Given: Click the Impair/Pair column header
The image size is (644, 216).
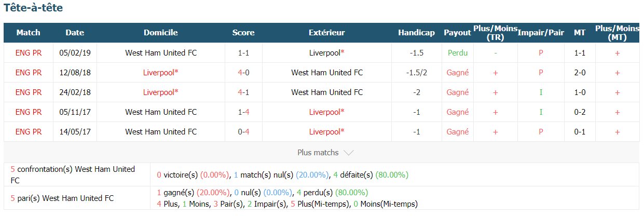Looking at the screenshot, I should tap(541, 33).
